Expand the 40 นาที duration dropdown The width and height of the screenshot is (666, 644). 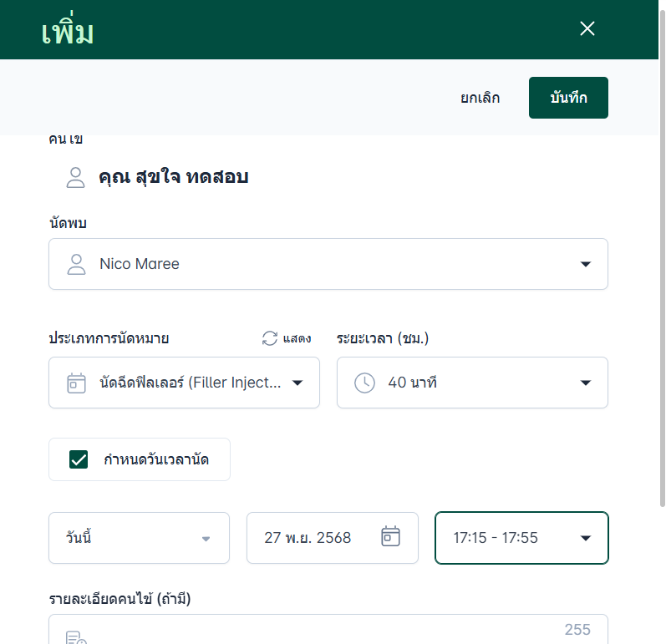coord(585,383)
